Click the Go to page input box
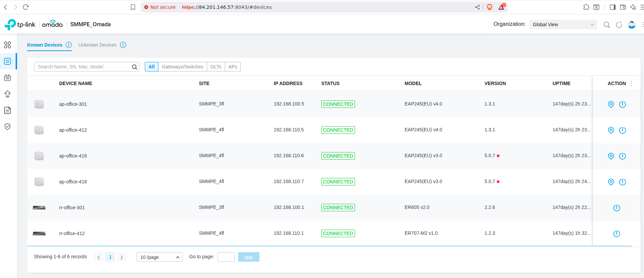This screenshot has width=644, height=278. 226,257
